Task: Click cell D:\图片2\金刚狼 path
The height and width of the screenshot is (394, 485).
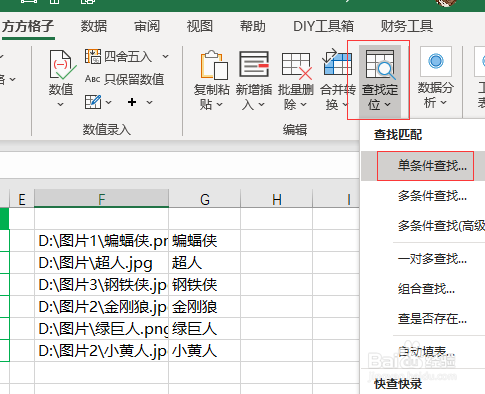Action: click(x=102, y=307)
